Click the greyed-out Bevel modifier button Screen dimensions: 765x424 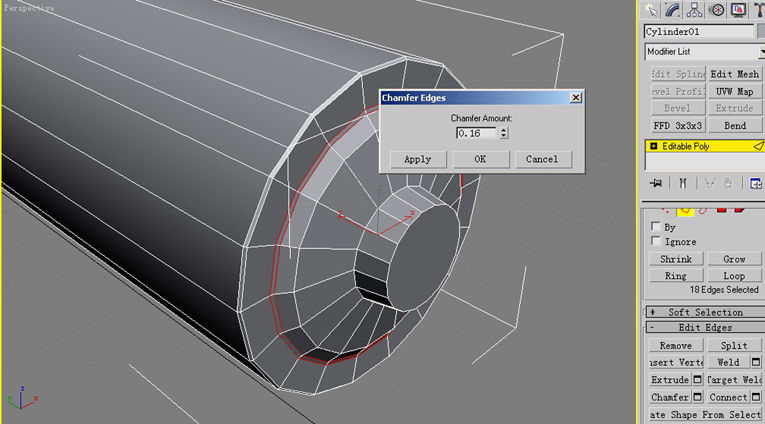678,108
